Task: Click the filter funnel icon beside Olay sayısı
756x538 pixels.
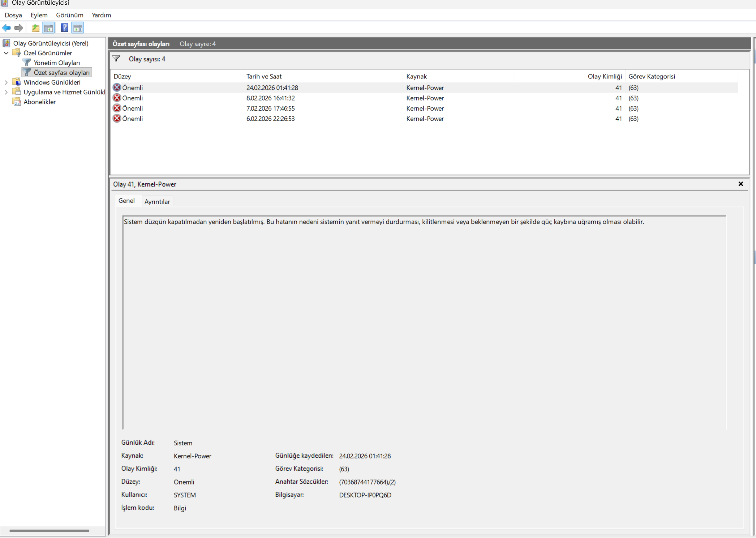Action: coord(116,59)
